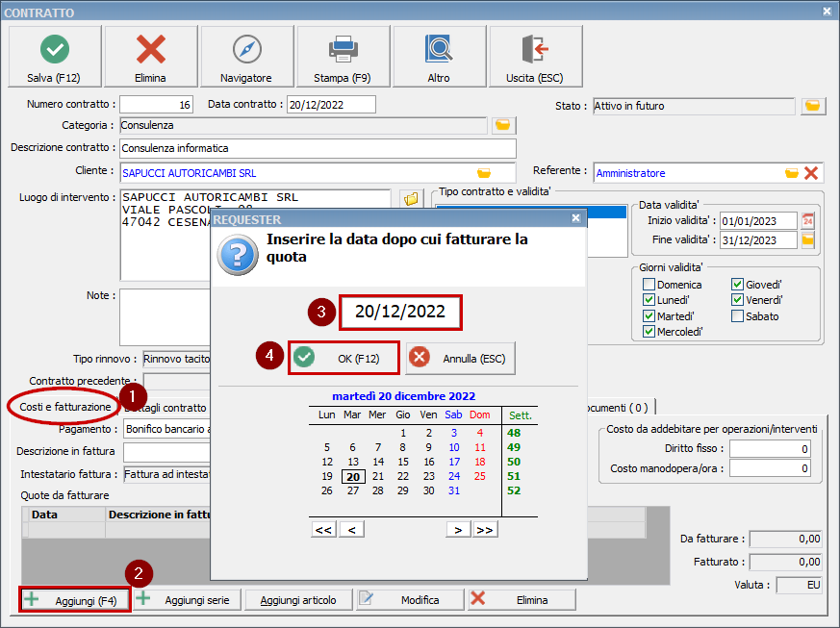
Task: Click the Costo manodopera/ora field
Action: pyautogui.click(x=770, y=468)
